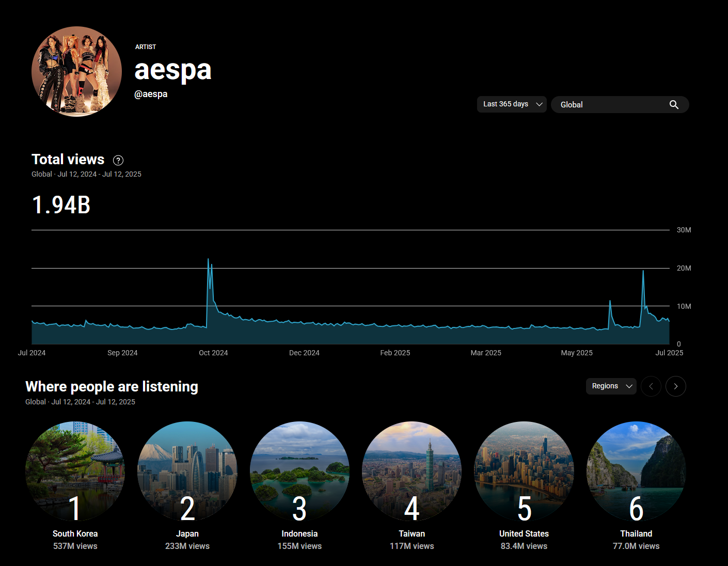The image size is (728, 566).
Task: Open the Regions dropdown
Action: [611, 386]
